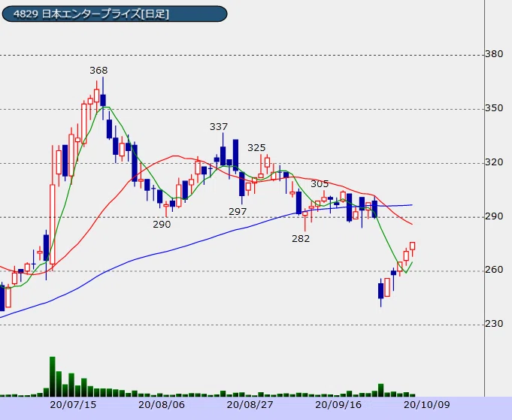Select the 337 high price label
The image size is (512, 420).
click(219, 127)
